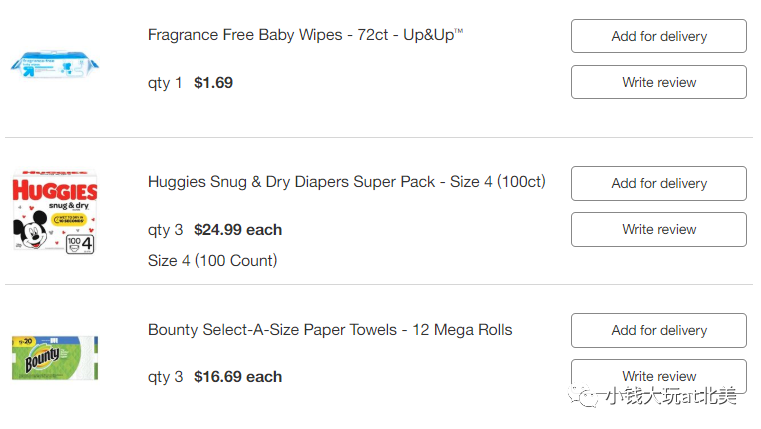Open the Bounty paper towels thumbnail
Viewport: 761px width, 429px height.
coord(55,358)
